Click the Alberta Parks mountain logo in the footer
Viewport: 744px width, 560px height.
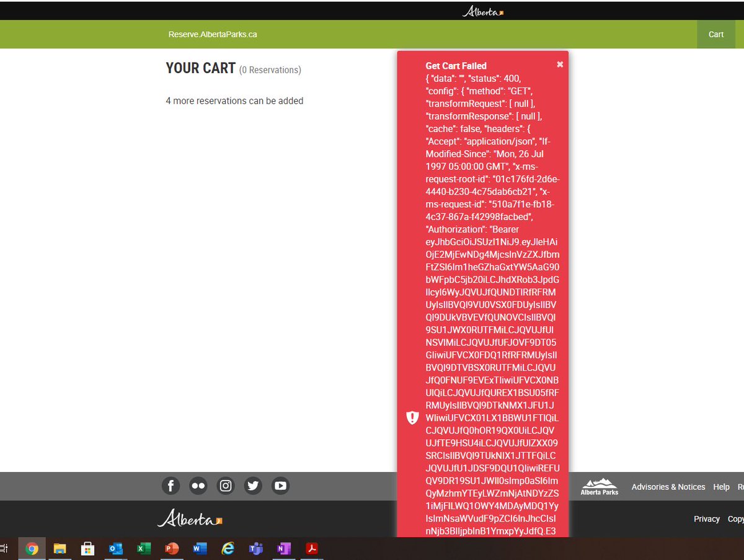600,486
